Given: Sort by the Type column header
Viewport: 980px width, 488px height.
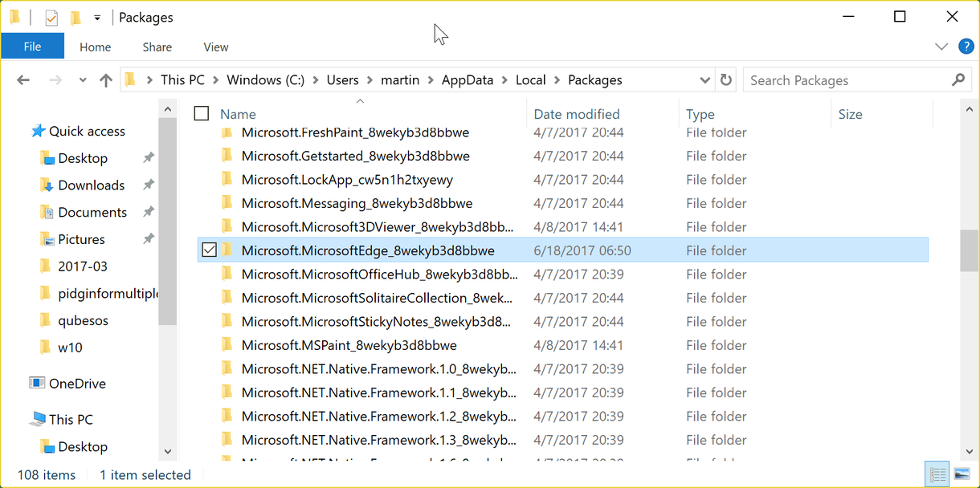Looking at the screenshot, I should pos(700,115).
